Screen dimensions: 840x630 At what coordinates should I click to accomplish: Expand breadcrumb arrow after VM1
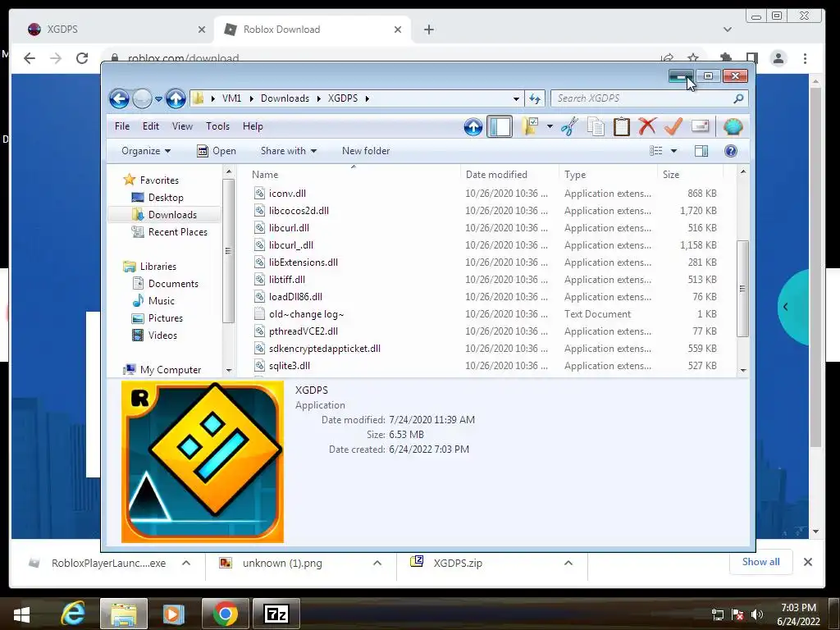251,98
